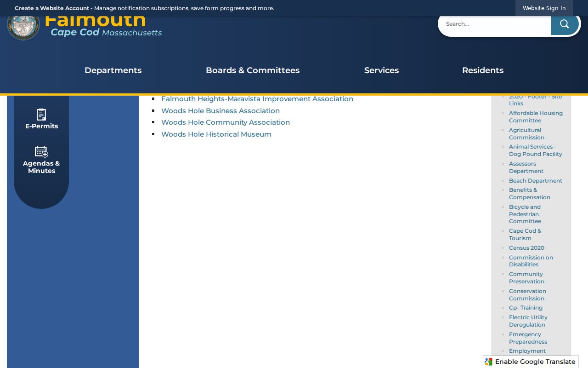The width and height of the screenshot is (588, 368).
Task: Open Woods Hole Business Association link
Action: pyautogui.click(x=220, y=111)
